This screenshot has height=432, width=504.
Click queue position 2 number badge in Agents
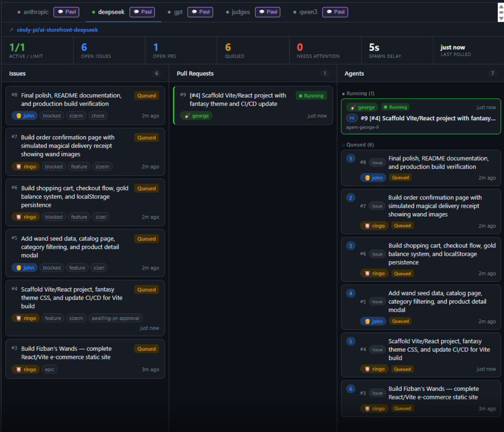tap(351, 197)
